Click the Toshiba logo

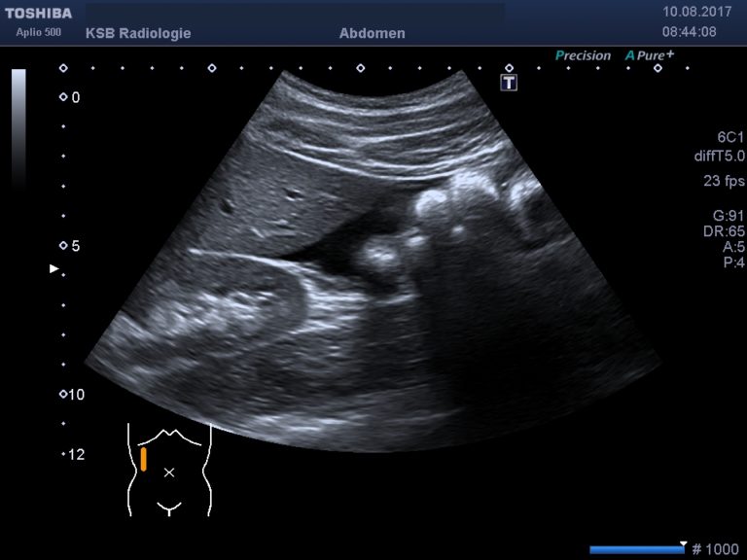coord(38,14)
